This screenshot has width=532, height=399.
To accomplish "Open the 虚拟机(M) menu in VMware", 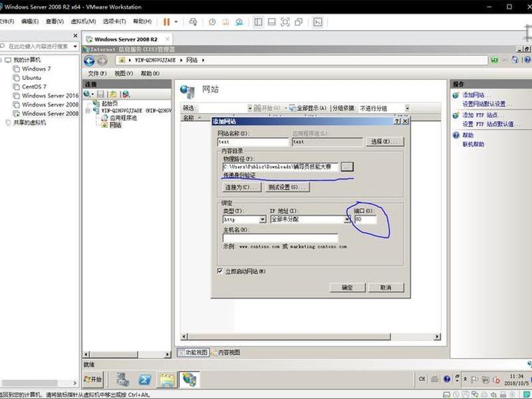I will [x=83, y=21].
